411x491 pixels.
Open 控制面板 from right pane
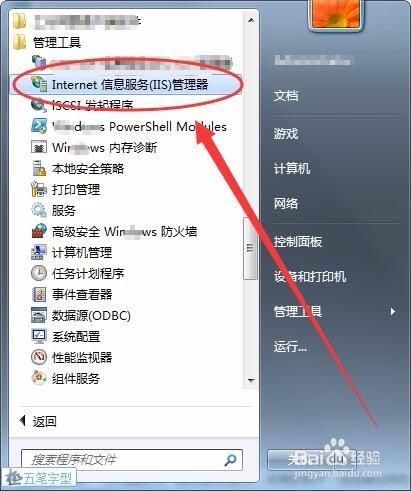pyautogui.click(x=298, y=242)
